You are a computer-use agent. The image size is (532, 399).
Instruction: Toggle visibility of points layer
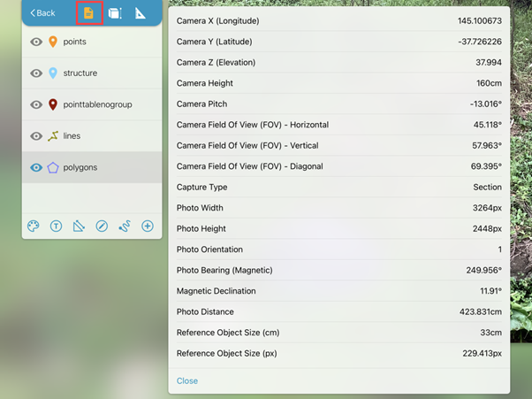point(36,42)
